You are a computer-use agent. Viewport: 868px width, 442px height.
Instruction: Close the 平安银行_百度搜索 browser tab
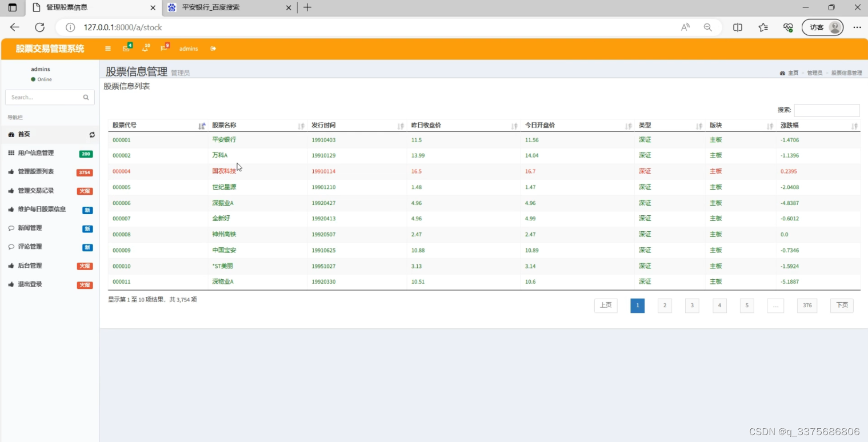click(x=289, y=7)
